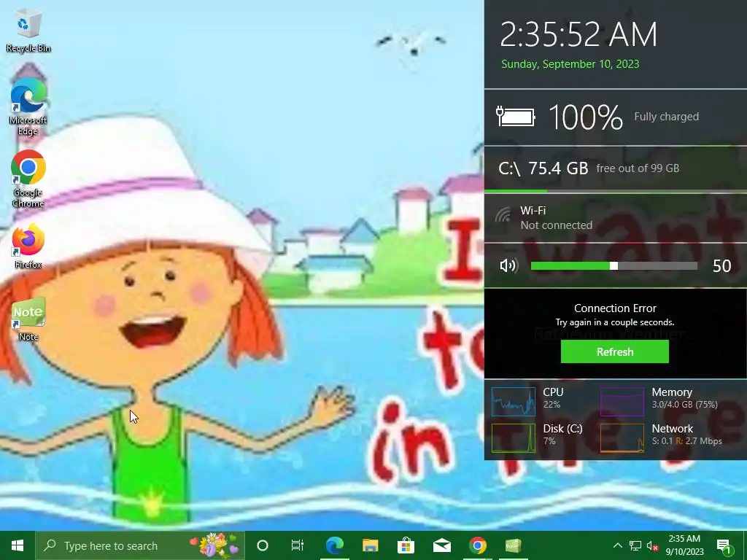Screen dimensions: 747x560
Task: Open Task View on the taskbar
Action: [298, 545]
